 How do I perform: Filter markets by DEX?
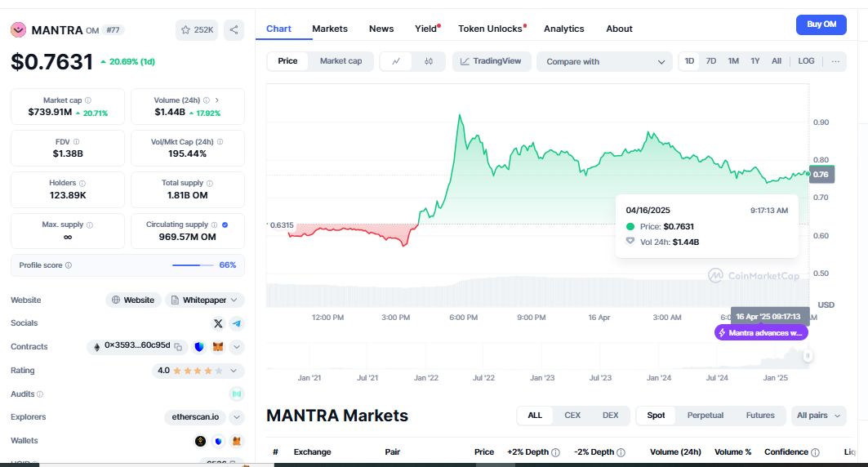coord(610,416)
